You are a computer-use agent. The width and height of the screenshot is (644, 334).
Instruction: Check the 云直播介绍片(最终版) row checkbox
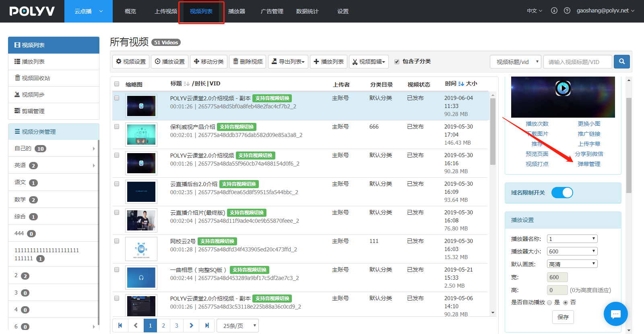[x=117, y=212]
